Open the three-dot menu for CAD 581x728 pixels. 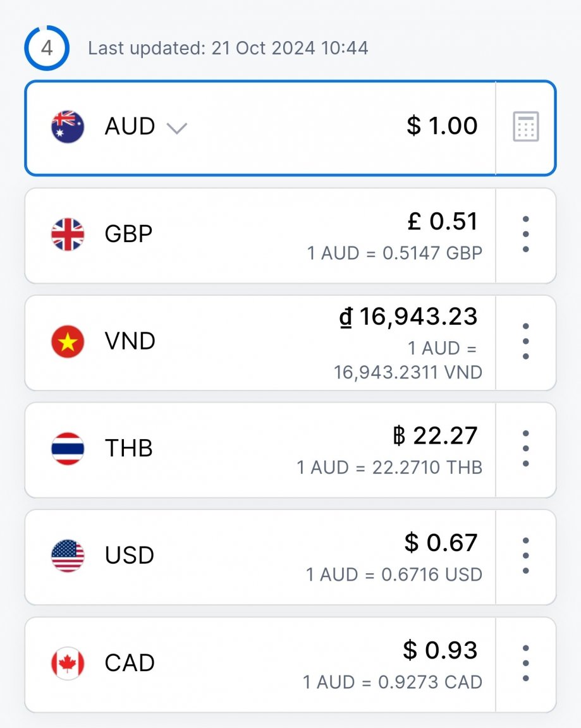526,663
